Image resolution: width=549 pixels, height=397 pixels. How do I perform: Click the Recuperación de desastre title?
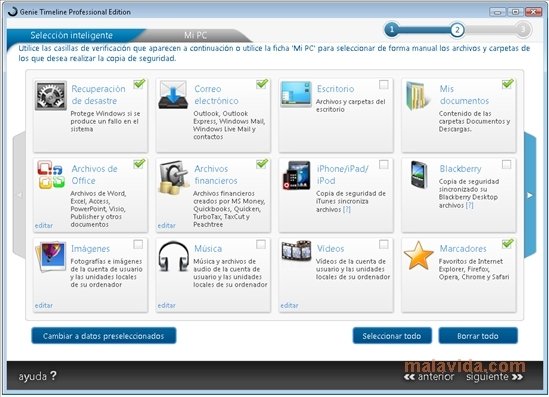point(98,95)
